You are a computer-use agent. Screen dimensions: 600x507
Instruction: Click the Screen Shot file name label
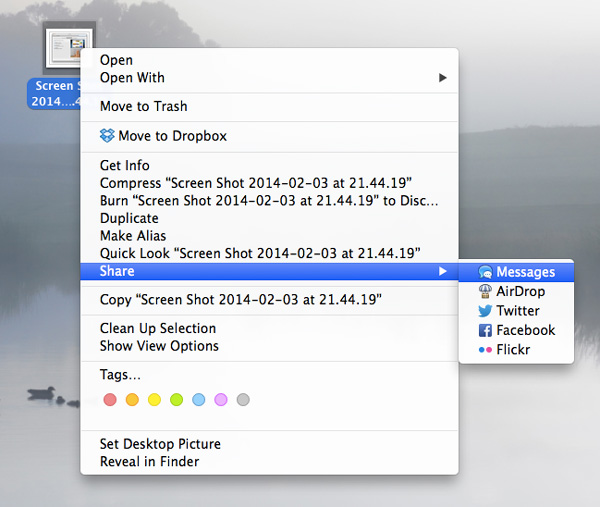(54, 93)
